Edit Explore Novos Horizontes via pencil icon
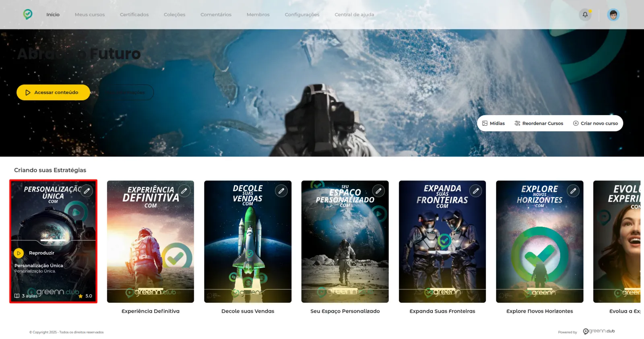Screen dimensions: 644x339 (573, 191)
